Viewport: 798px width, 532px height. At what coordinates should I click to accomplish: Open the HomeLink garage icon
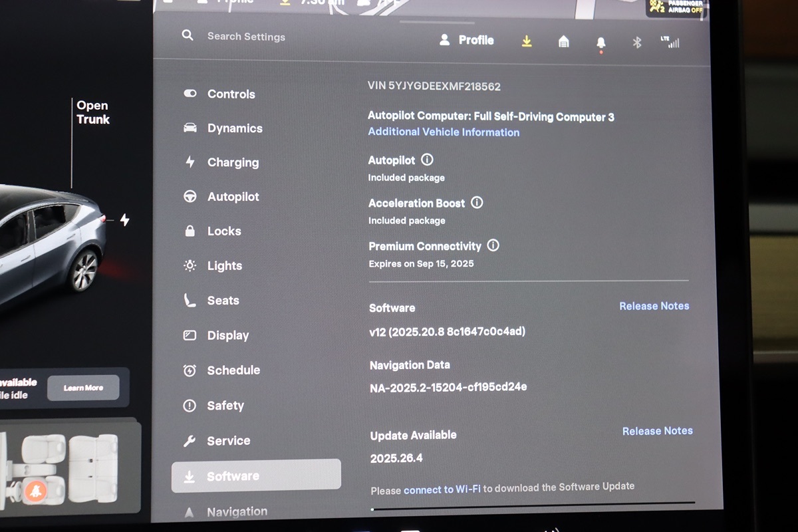tap(563, 42)
